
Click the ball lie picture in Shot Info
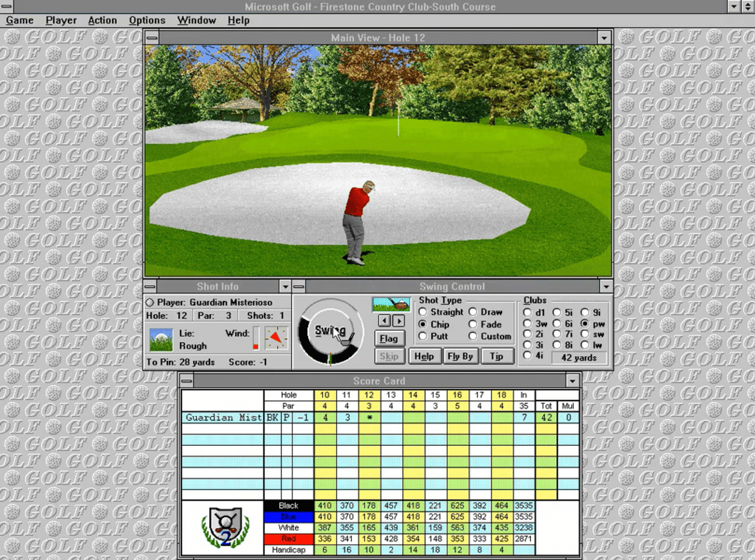point(161,340)
